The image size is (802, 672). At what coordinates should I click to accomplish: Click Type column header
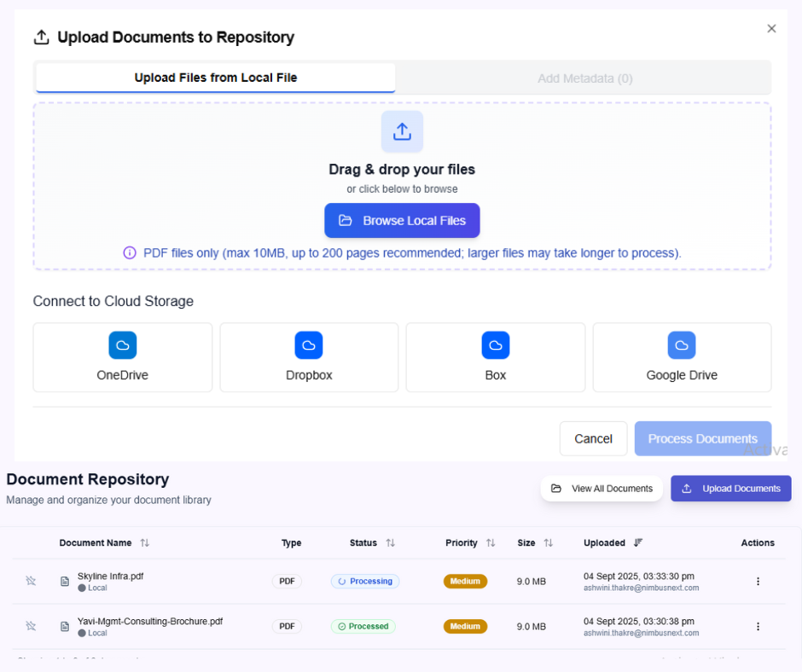291,542
